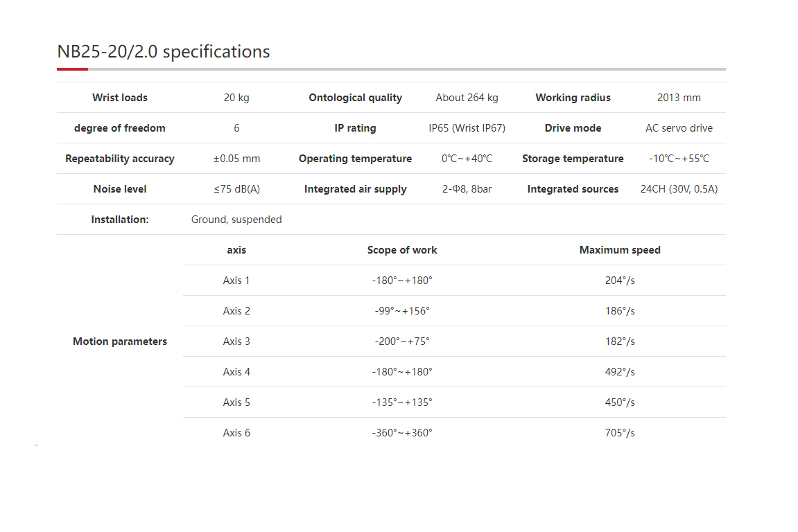Image resolution: width=798 pixels, height=532 pixels.
Task: Select the Wrist loads label cell
Action: [x=120, y=98]
